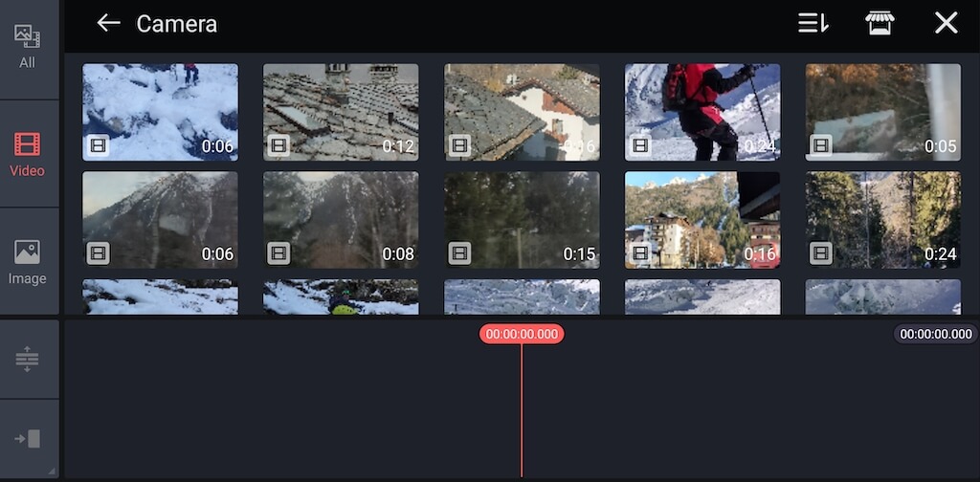The height and width of the screenshot is (482, 980).
Task: Click the total duration timecode label
Action: [936, 334]
